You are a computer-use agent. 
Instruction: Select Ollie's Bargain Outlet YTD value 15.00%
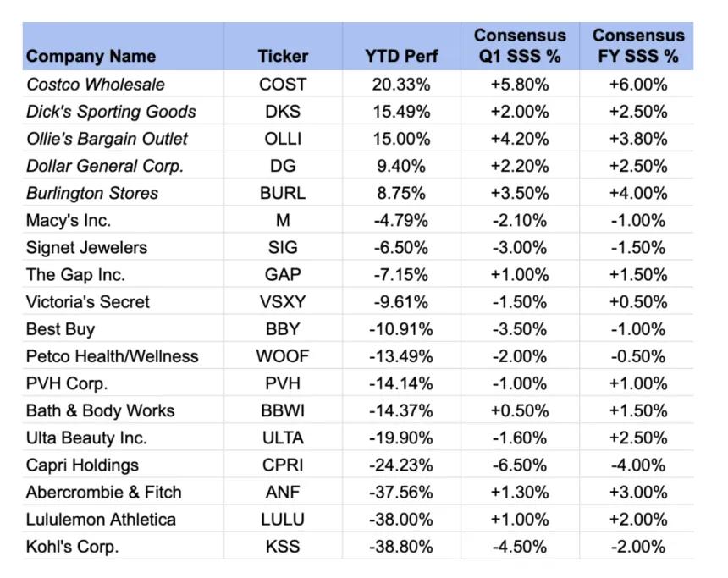401,138
